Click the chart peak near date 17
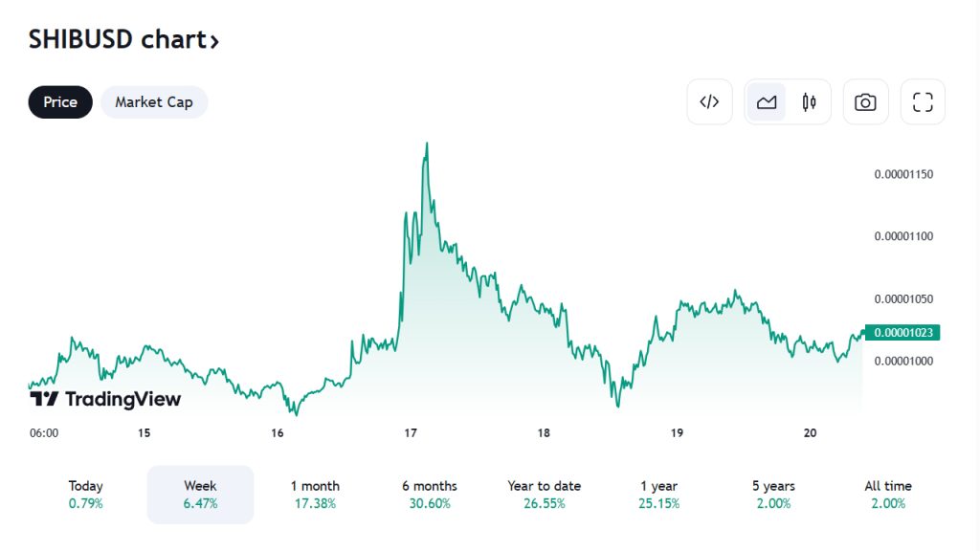Image resolution: width=980 pixels, height=551 pixels. click(x=426, y=144)
